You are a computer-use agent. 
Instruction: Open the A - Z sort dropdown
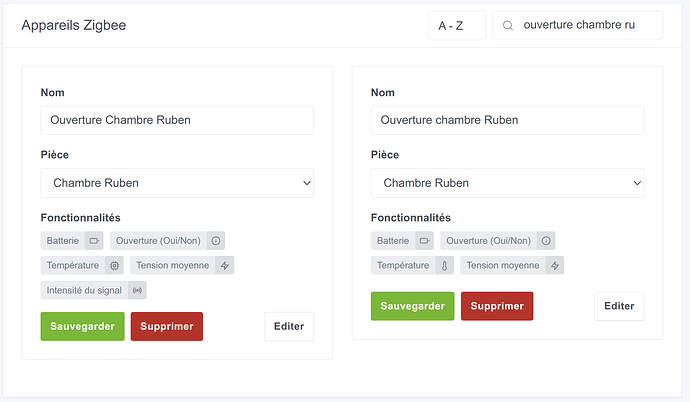(456, 26)
